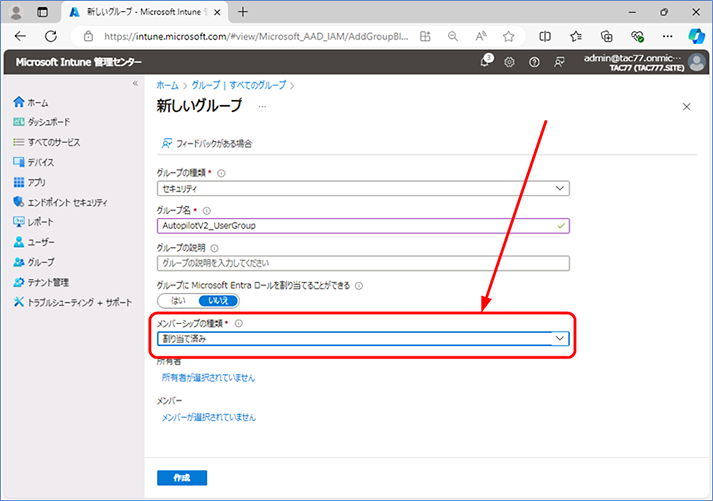713x501 pixels.
Task: Click the app available icon in address bar
Action: (x=425, y=36)
